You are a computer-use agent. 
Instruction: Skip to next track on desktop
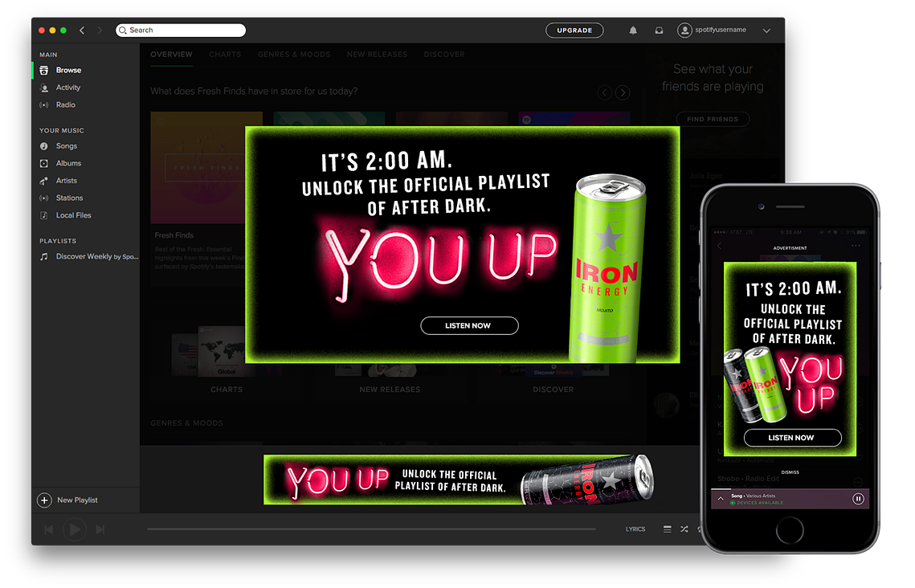[x=100, y=529]
